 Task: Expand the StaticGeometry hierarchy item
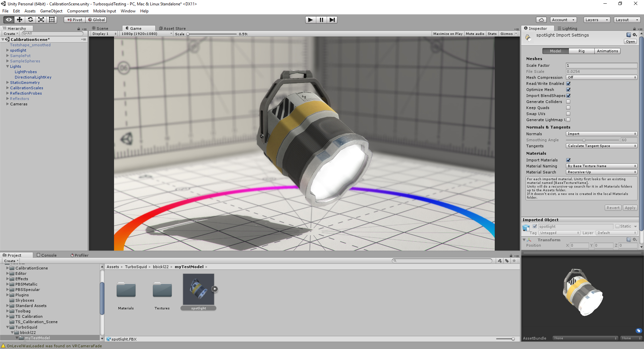pos(7,83)
